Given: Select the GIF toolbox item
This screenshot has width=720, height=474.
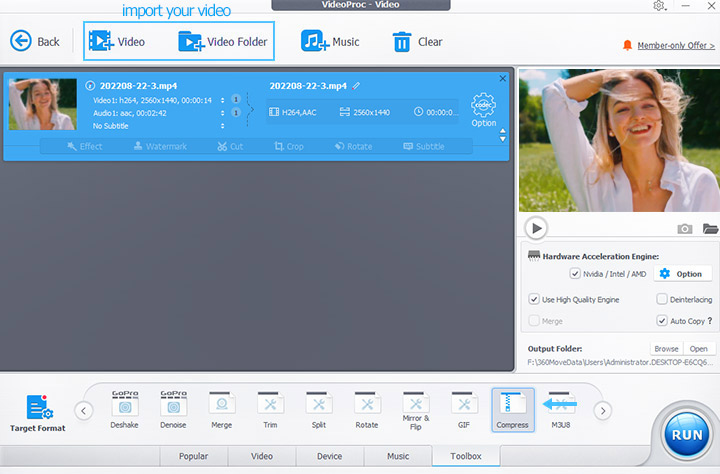Looking at the screenshot, I should tap(464, 410).
